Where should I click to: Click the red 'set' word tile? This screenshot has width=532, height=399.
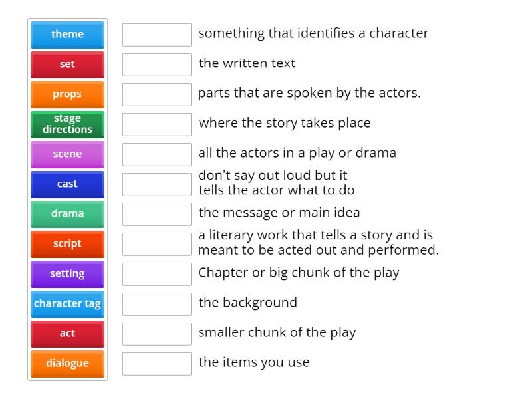(x=66, y=65)
